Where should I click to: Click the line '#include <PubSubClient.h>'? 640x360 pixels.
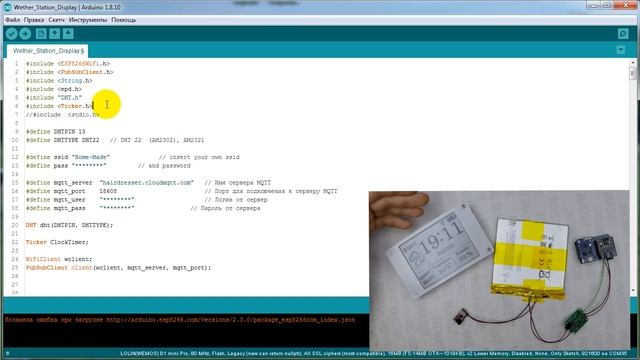(69, 72)
